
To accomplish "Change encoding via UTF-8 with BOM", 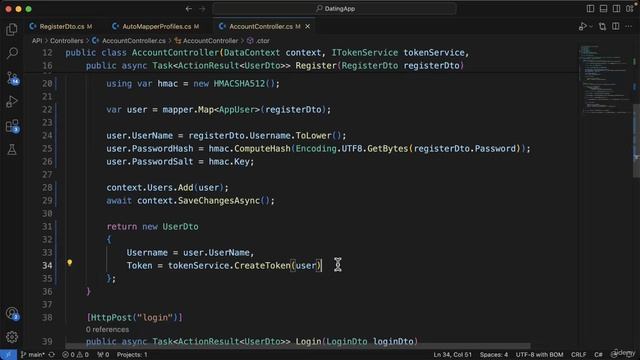I will [539, 355].
